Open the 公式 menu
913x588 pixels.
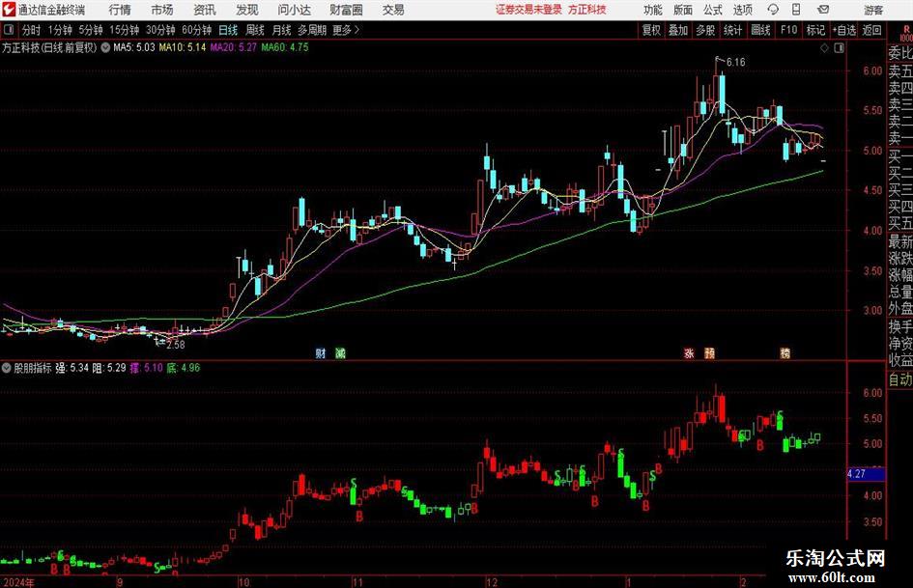click(x=712, y=10)
